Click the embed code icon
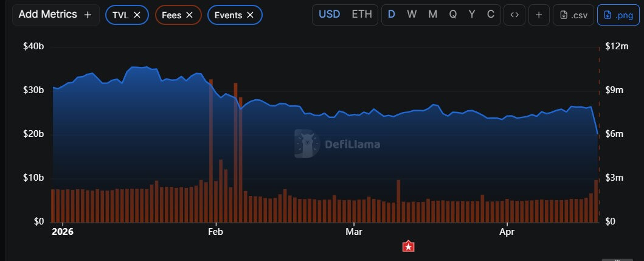The image size is (644, 261). (514, 15)
